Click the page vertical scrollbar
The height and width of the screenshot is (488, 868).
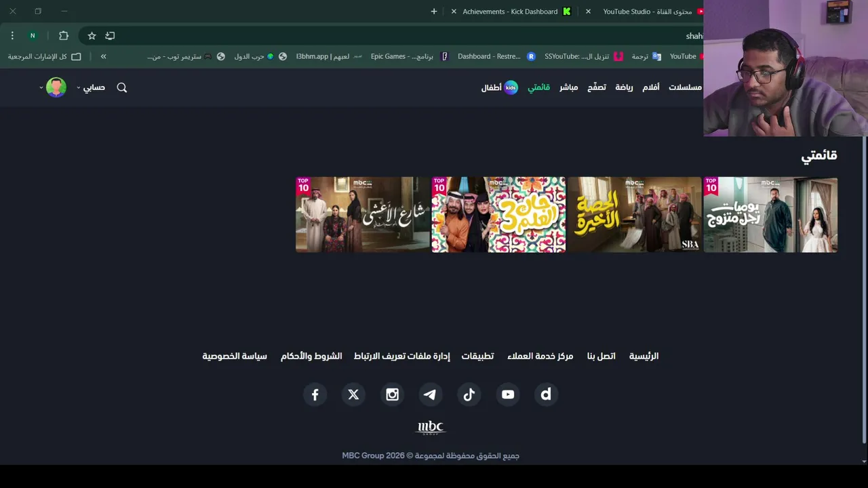click(x=864, y=291)
